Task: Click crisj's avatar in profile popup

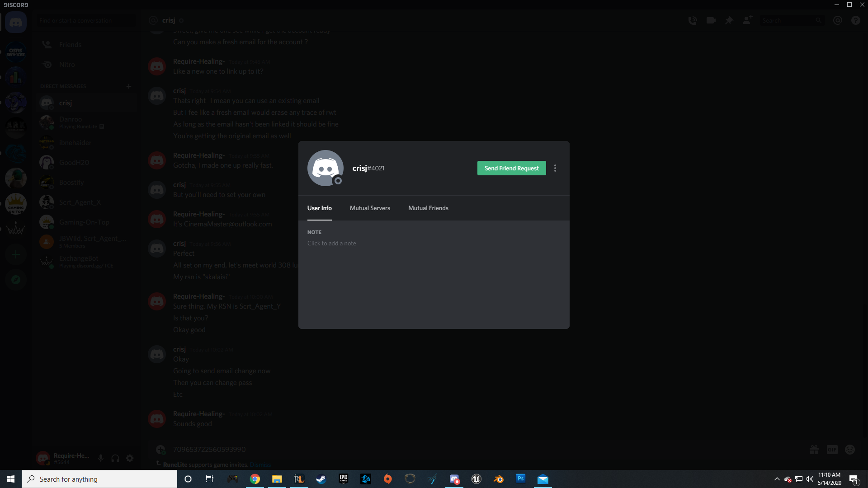Action: [x=325, y=168]
